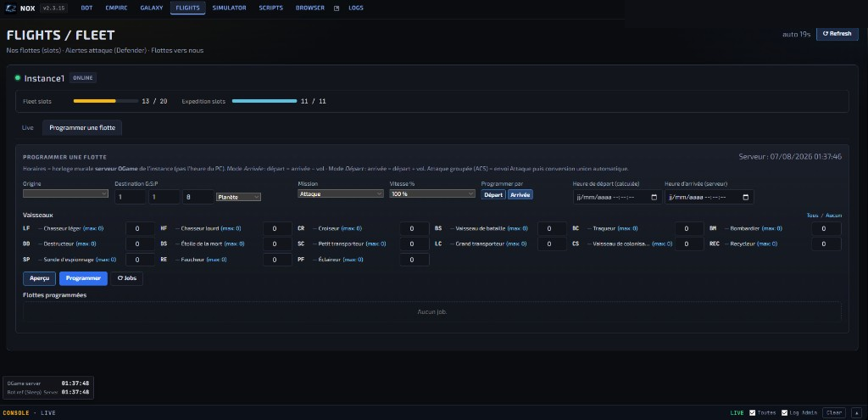Click the Fleet slots progress bar

point(106,102)
